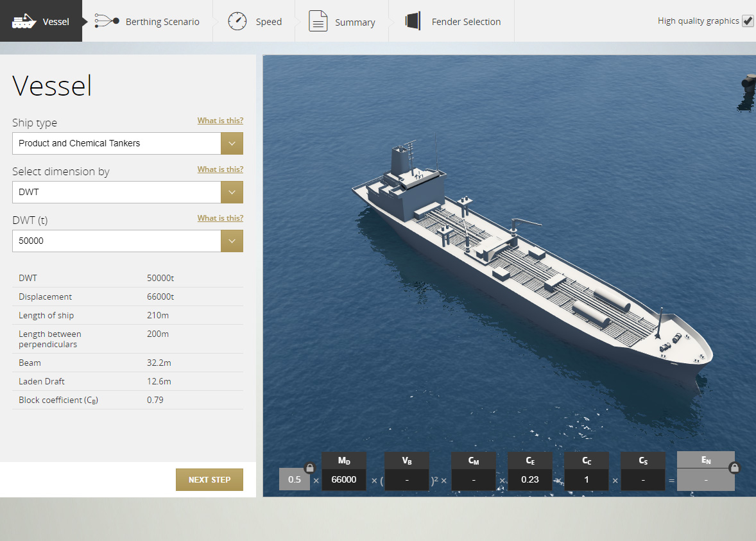Open the Fender Selection tab

pyautogui.click(x=452, y=21)
